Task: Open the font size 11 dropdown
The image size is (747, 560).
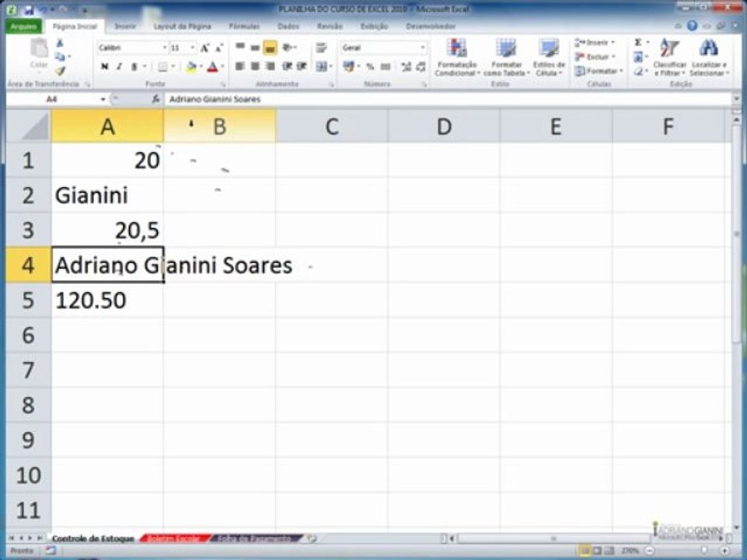Action: click(x=192, y=48)
